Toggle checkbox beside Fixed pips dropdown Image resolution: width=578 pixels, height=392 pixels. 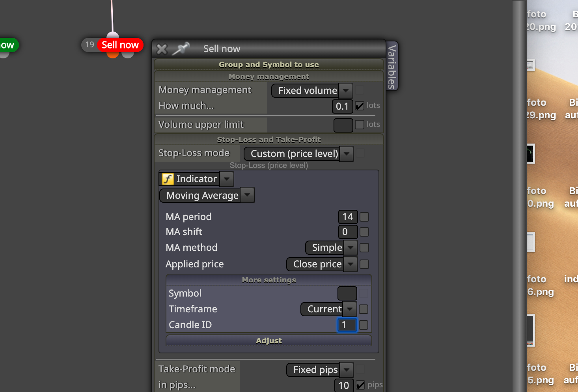360,369
